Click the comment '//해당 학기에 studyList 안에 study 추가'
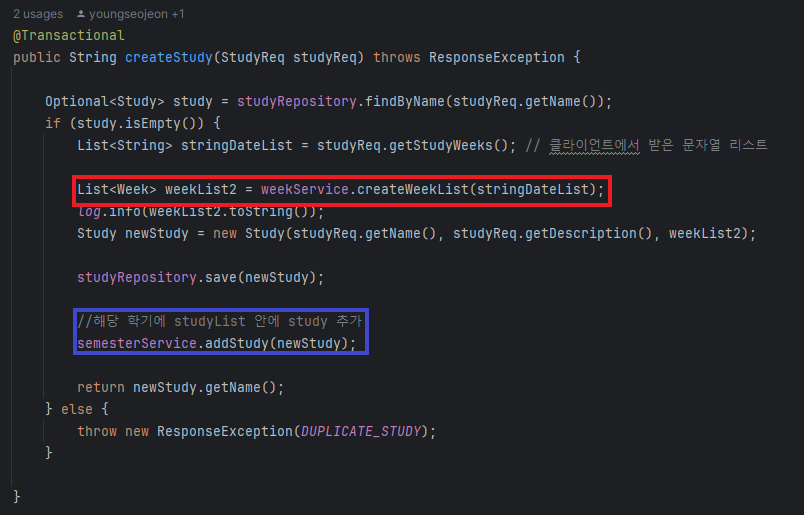This screenshot has height=515, width=804. click(x=220, y=322)
